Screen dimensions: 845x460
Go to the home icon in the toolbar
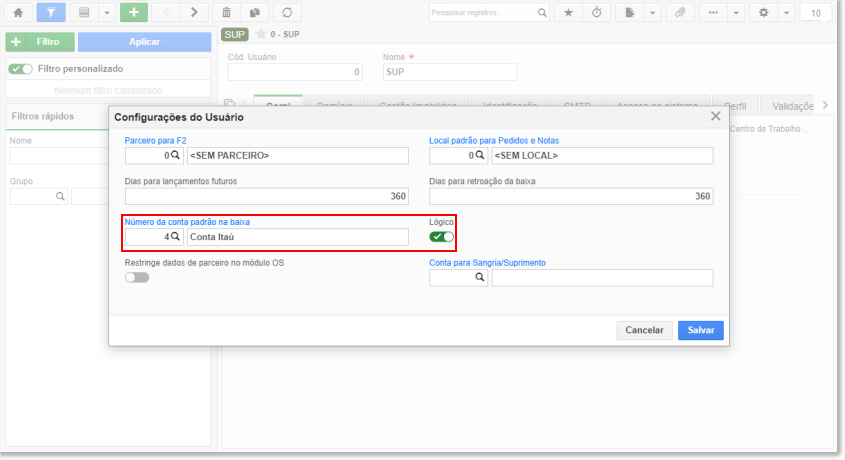click(18, 12)
